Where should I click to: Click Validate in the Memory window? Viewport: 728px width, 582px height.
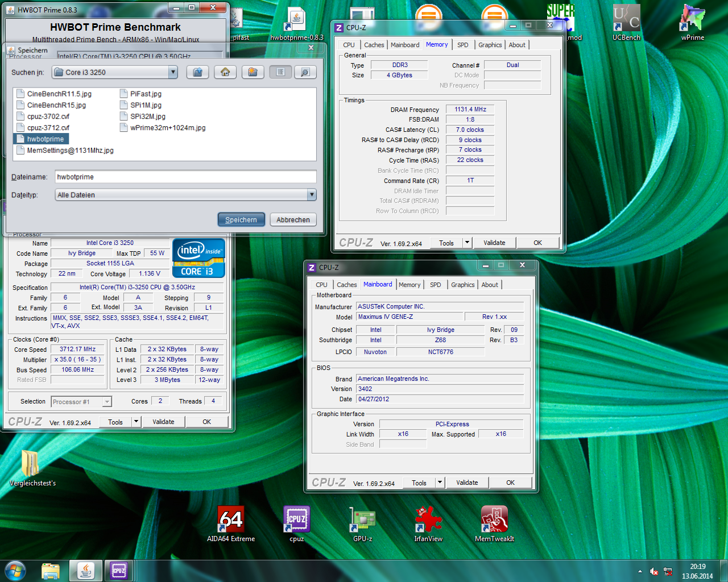pyautogui.click(x=494, y=243)
